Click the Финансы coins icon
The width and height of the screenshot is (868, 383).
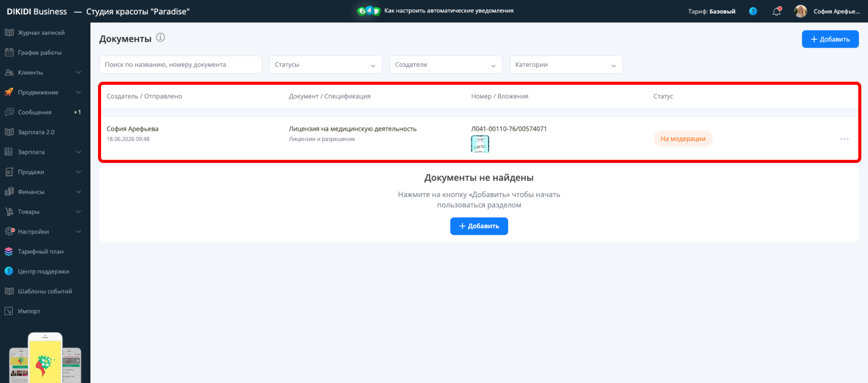point(9,192)
